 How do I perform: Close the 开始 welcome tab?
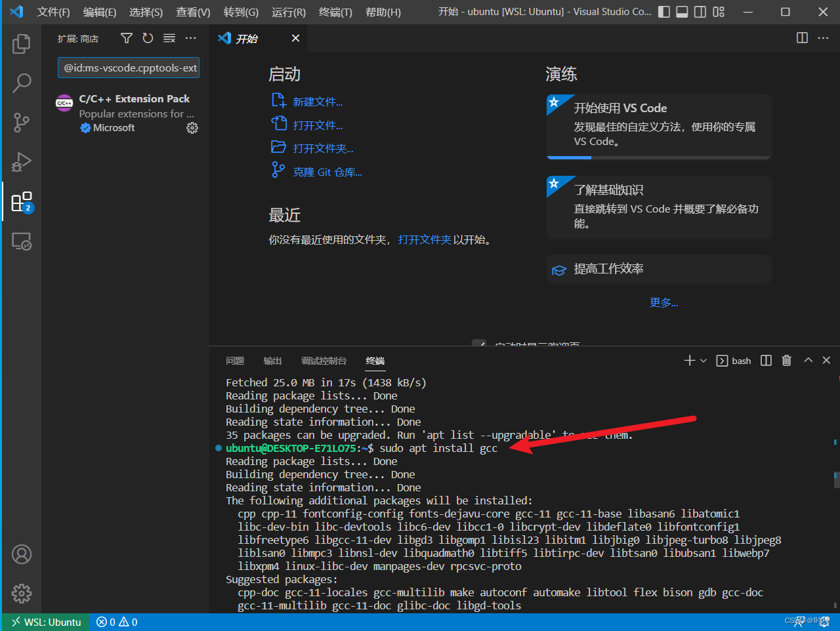[x=295, y=38]
